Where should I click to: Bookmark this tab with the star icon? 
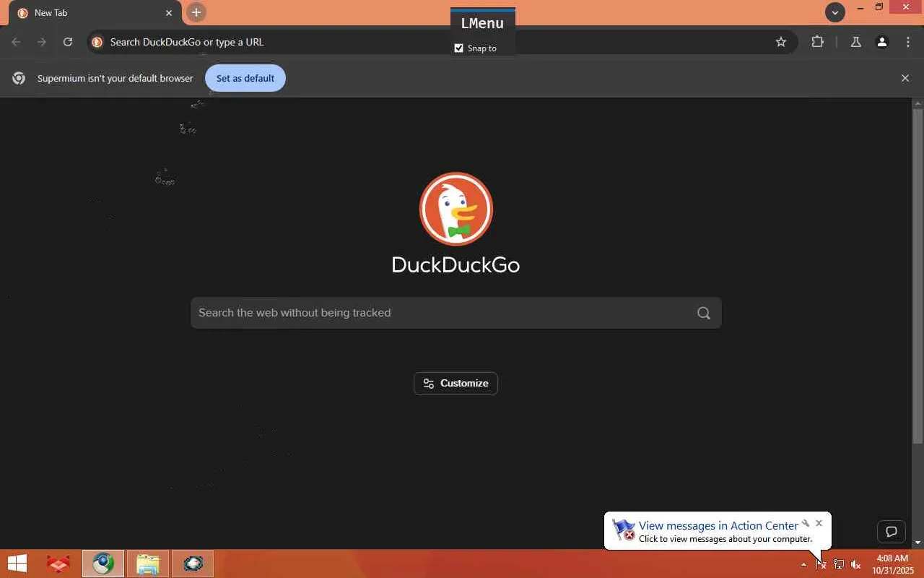pyautogui.click(x=781, y=42)
